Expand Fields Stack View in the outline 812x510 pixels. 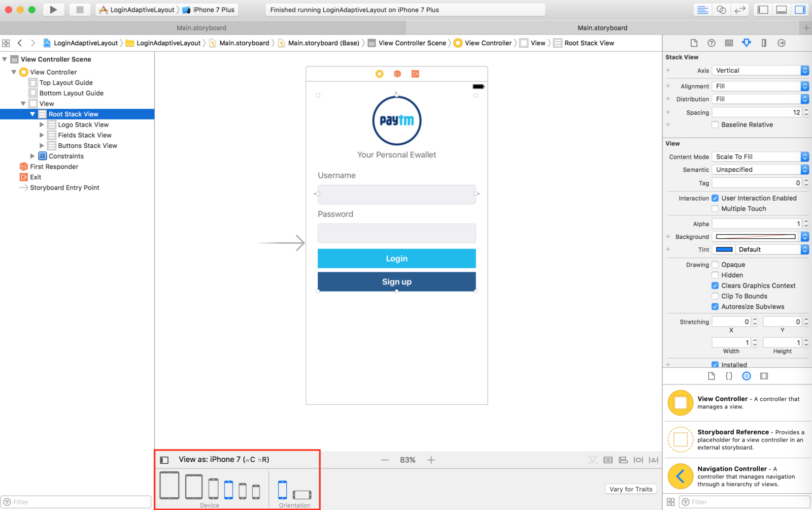pyautogui.click(x=42, y=135)
